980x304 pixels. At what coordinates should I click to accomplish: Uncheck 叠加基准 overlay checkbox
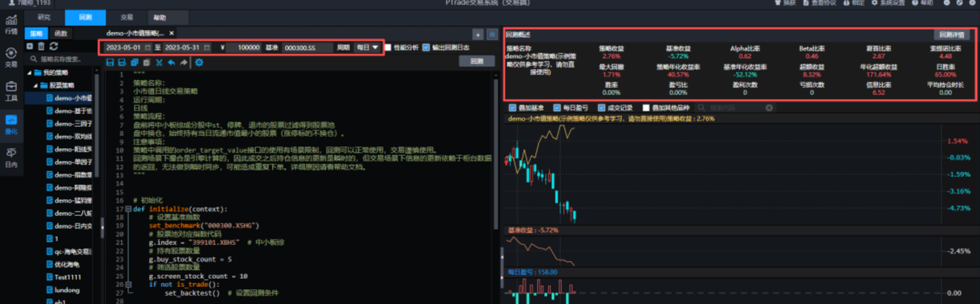coord(512,107)
